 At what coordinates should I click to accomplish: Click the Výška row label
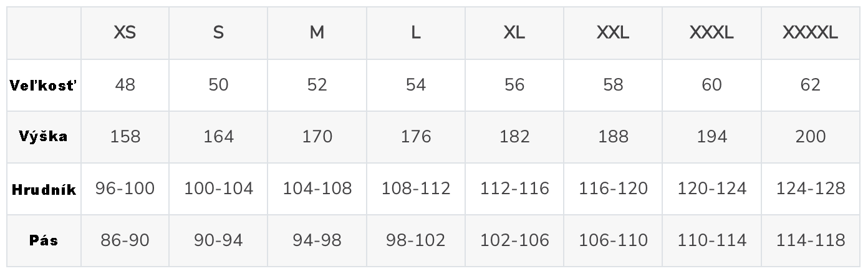pos(44,137)
